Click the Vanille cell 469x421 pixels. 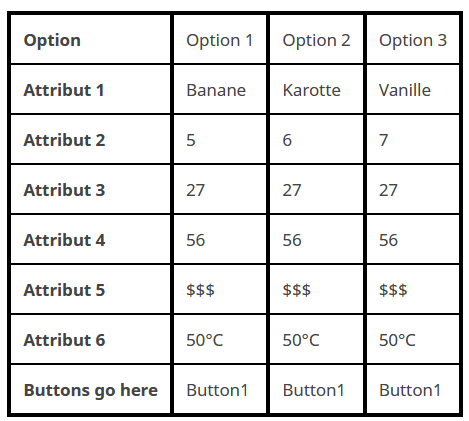click(x=413, y=90)
